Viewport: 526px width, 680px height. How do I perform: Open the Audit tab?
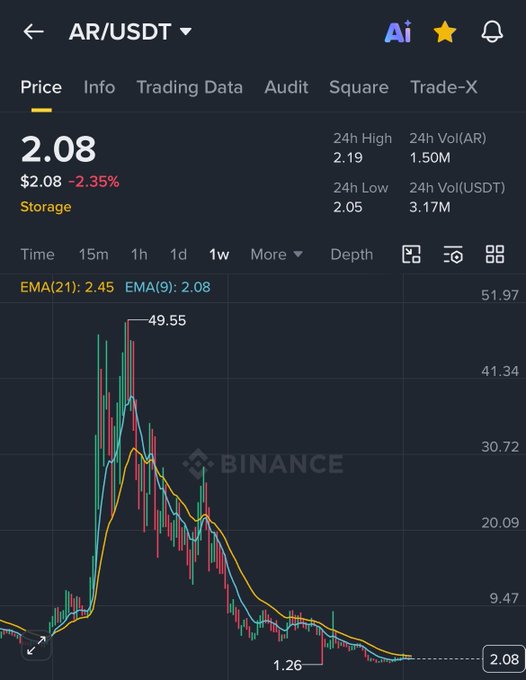tap(287, 87)
